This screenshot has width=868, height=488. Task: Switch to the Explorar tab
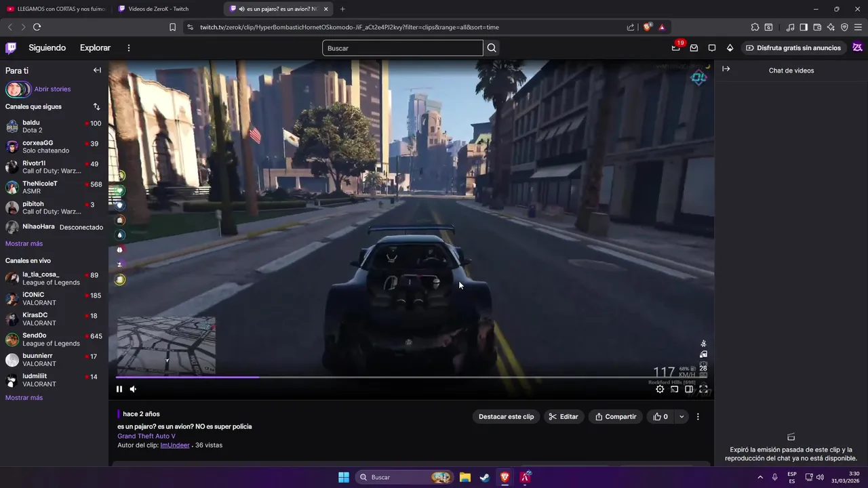click(x=95, y=48)
